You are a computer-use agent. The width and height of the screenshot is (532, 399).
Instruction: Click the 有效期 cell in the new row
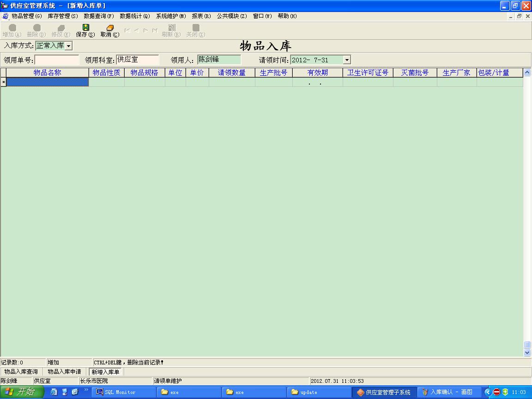click(x=318, y=82)
